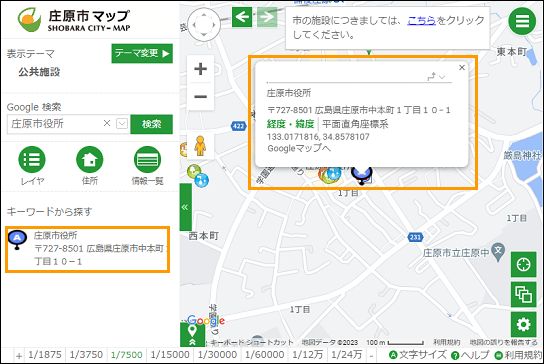Select the 経度・緯度 coordinate tab
The width and height of the screenshot is (544, 364).
[x=290, y=124]
